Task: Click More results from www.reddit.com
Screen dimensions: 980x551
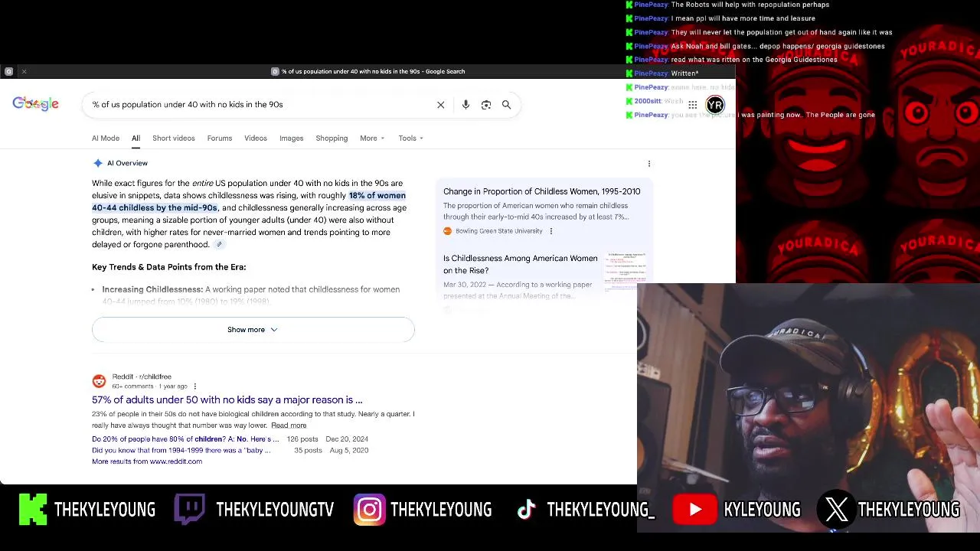Action: coord(147,461)
